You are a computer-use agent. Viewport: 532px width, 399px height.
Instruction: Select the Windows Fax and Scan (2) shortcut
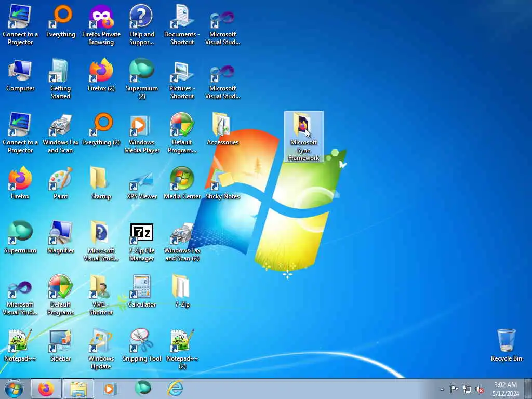coord(182,241)
